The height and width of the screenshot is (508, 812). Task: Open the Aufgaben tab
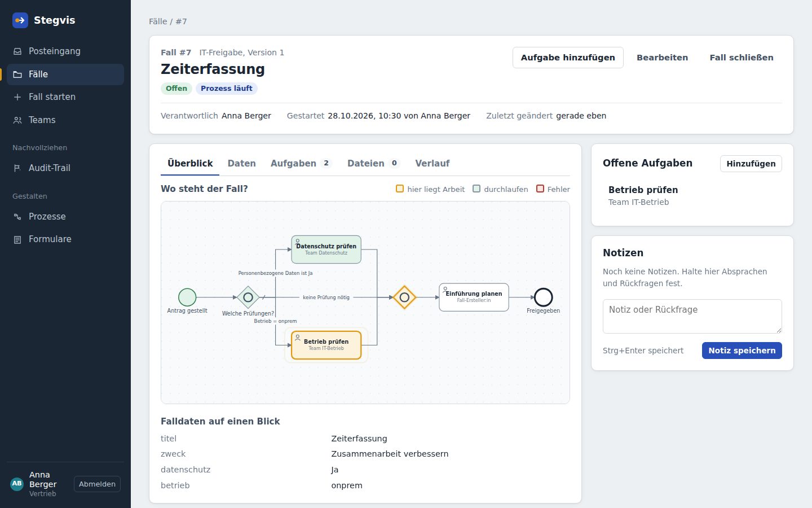coord(301,164)
